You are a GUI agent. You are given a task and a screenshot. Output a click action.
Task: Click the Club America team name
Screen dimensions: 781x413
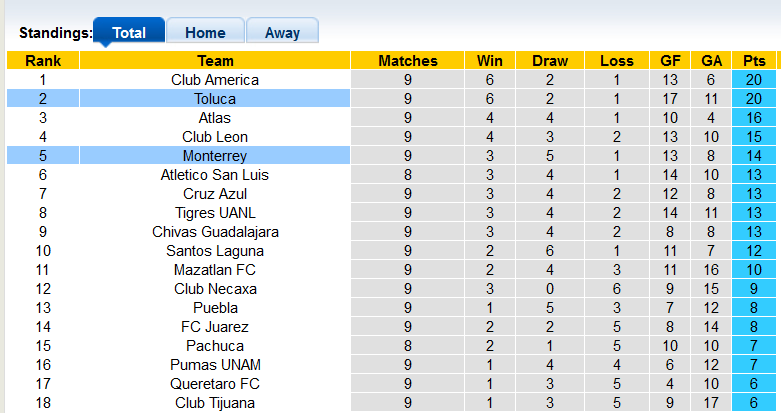(x=215, y=80)
